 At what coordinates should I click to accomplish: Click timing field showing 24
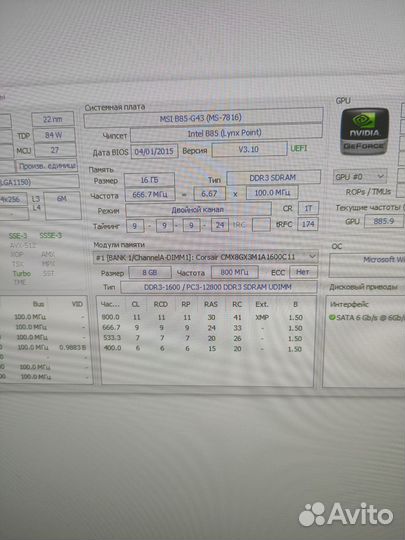coord(220,225)
